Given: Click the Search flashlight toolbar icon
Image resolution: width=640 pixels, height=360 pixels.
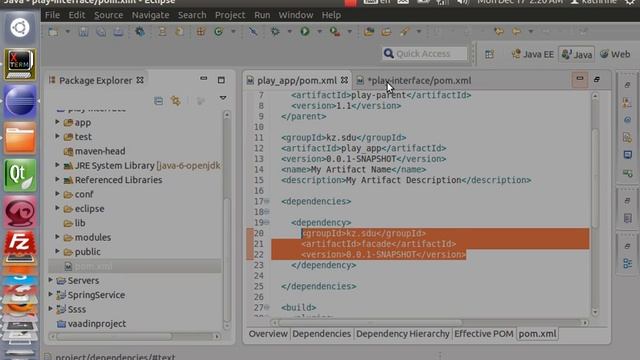Looking at the screenshot, I should (404, 32).
